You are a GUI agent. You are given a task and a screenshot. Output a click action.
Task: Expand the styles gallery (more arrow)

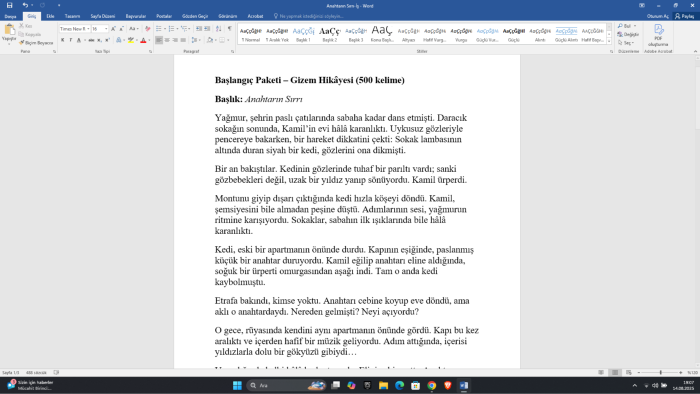[x=609, y=41]
